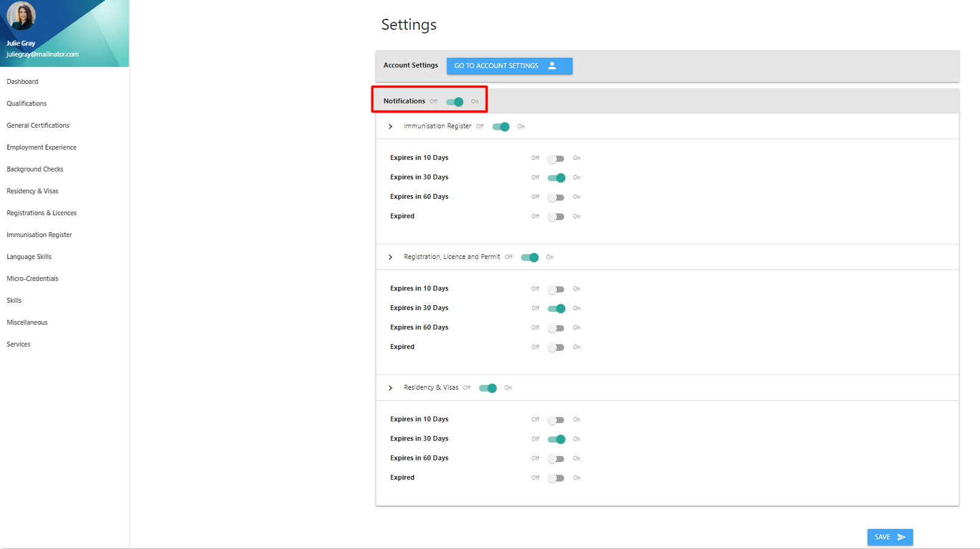Expand the Immunisation Register section chevron
This screenshot has width=980, height=549.
coord(390,126)
